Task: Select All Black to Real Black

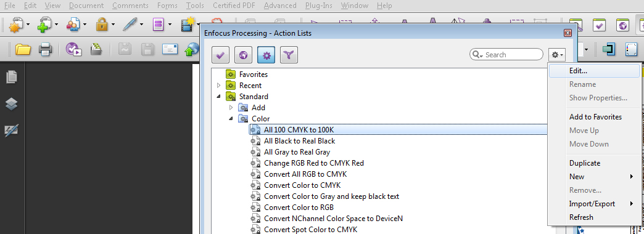Action: click(299, 141)
